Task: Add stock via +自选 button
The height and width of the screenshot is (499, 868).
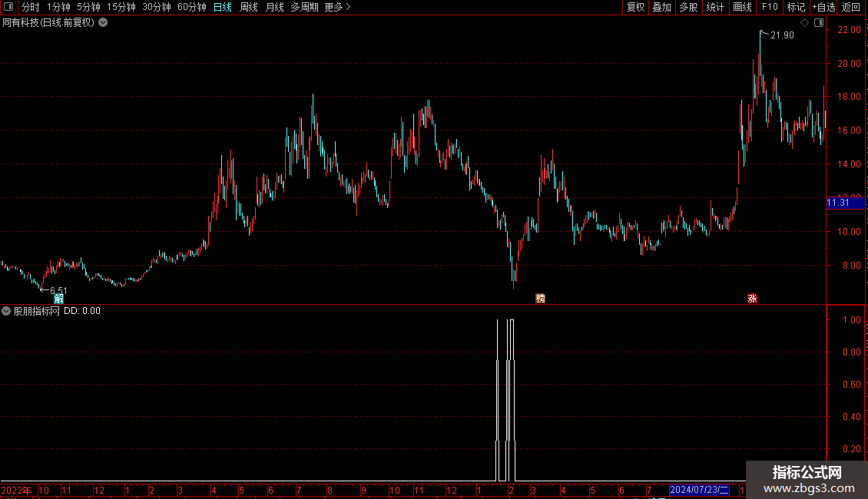Action: (x=823, y=7)
